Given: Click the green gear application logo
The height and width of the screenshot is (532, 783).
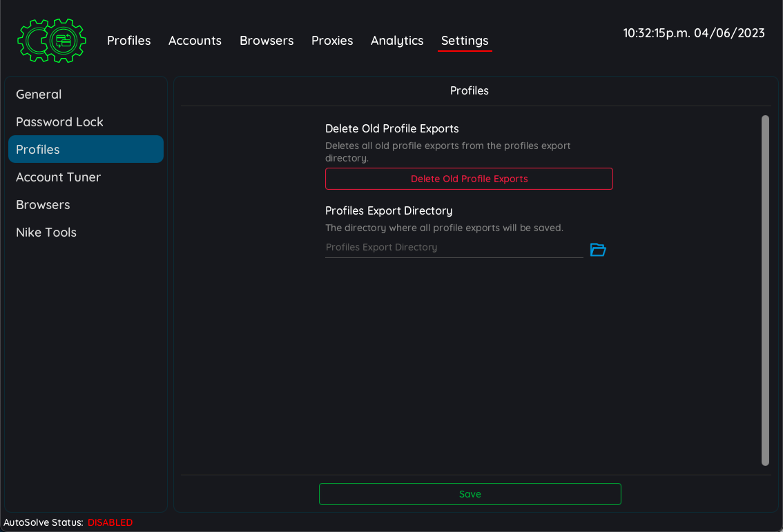Looking at the screenshot, I should [x=51, y=40].
